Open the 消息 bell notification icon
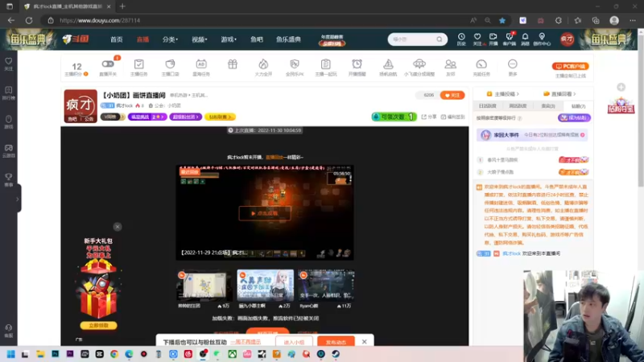Image resolution: width=644 pixels, height=362 pixels. (525, 37)
